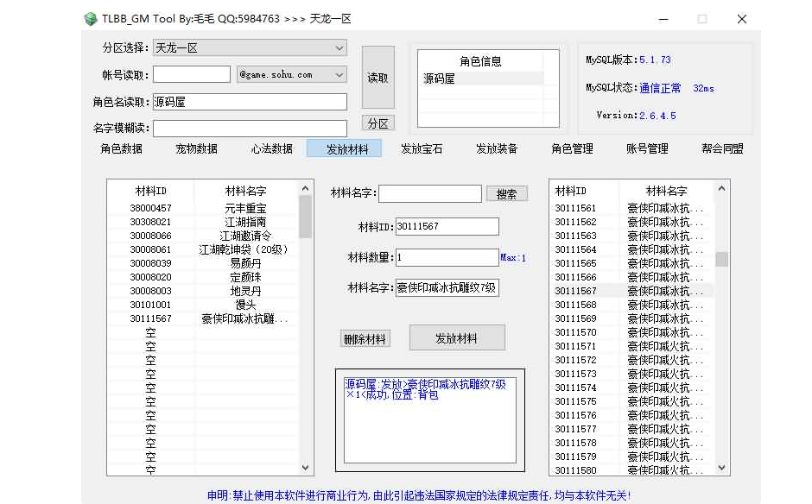Screen dimensions: 812x504
Task: Click up arrow of left list scrollbar
Action: 306,188
